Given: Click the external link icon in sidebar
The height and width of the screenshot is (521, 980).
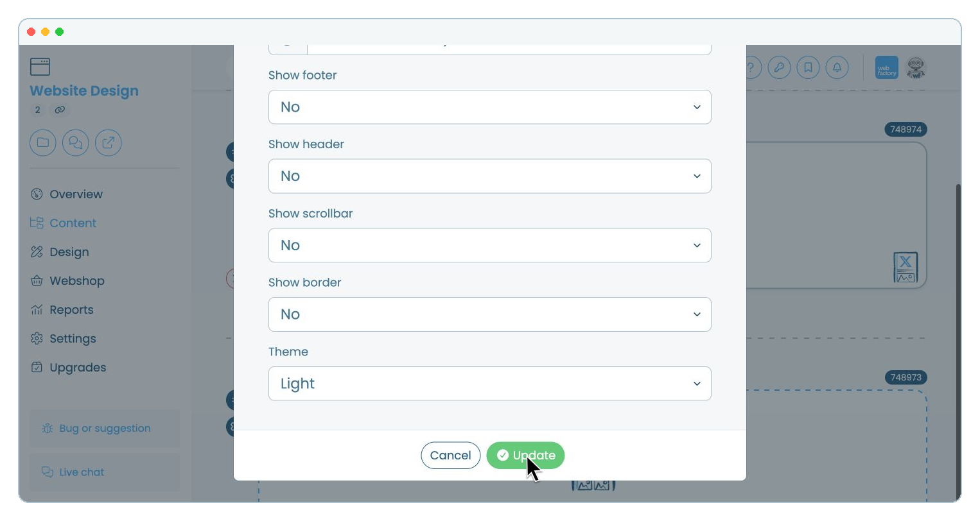Looking at the screenshot, I should coord(109,142).
